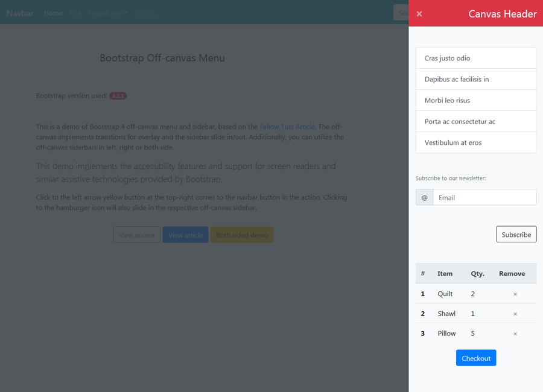This screenshot has width=543, height=392.
Task: Click the Navbar brand logo text
Action: (20, 13)
